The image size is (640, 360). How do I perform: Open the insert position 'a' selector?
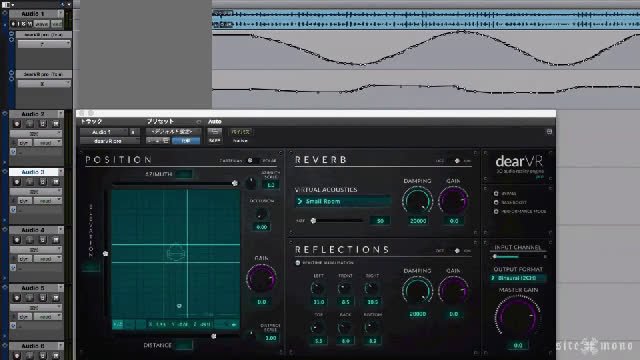133,132
